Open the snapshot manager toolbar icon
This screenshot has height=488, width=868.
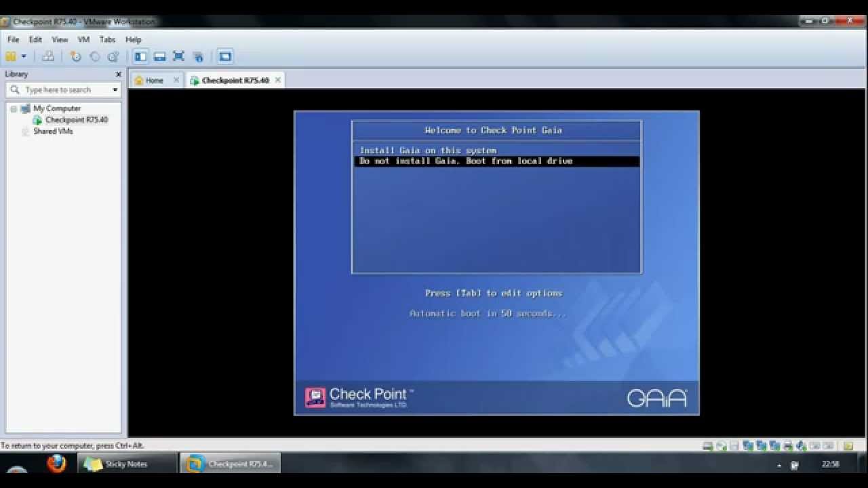point(113,56)
